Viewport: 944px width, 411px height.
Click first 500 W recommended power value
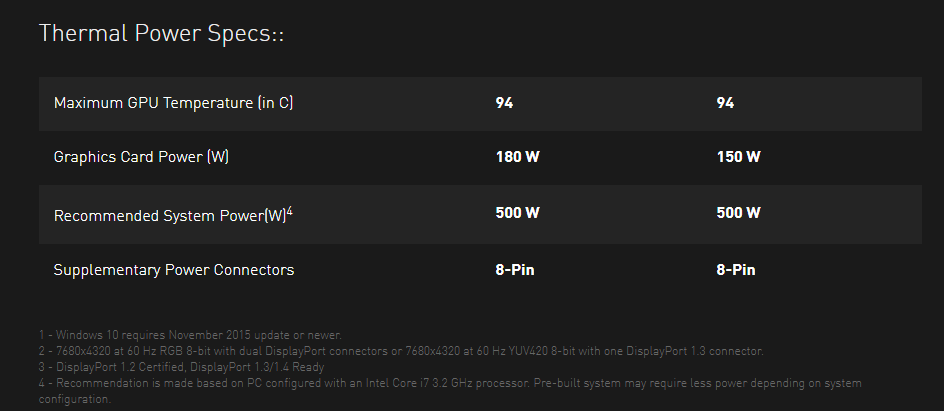[x=517, y=212]
